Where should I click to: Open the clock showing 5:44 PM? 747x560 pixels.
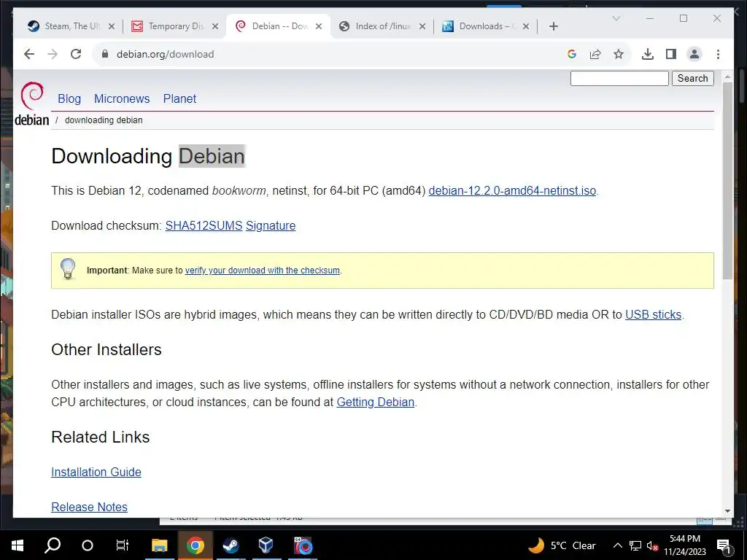coord(685,545)
